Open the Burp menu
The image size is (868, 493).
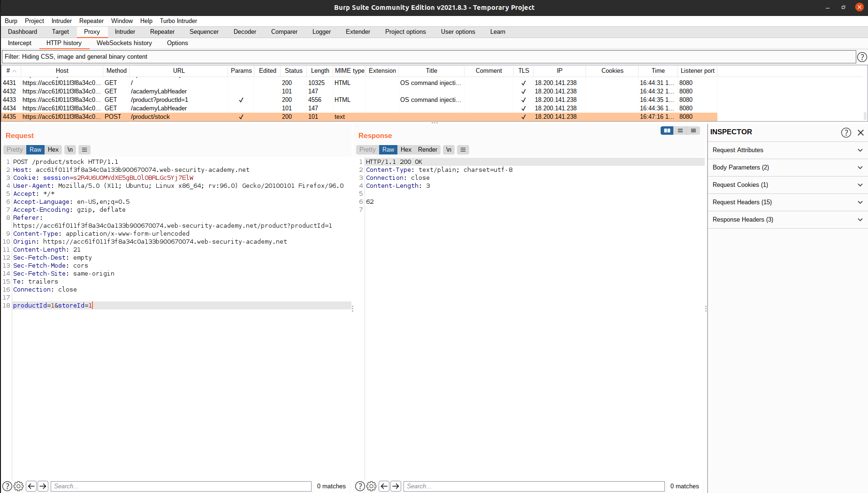pos(11,21)
